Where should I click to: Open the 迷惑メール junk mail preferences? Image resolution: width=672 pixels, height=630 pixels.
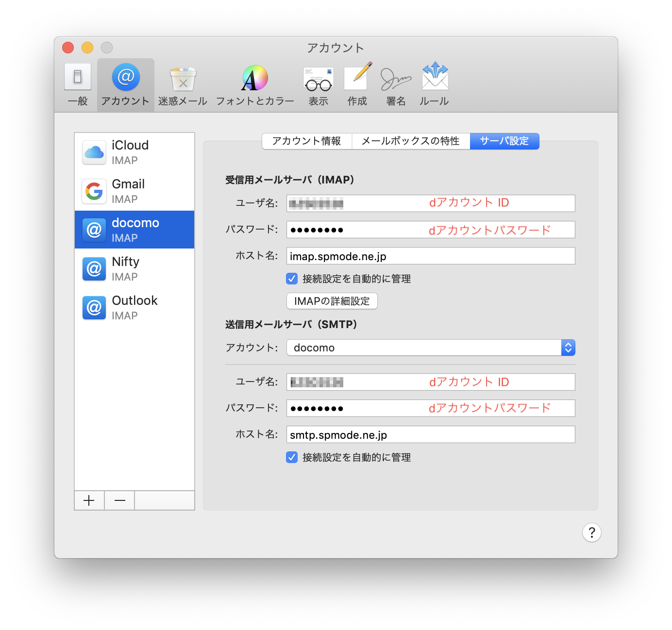[x=183, y=85]
